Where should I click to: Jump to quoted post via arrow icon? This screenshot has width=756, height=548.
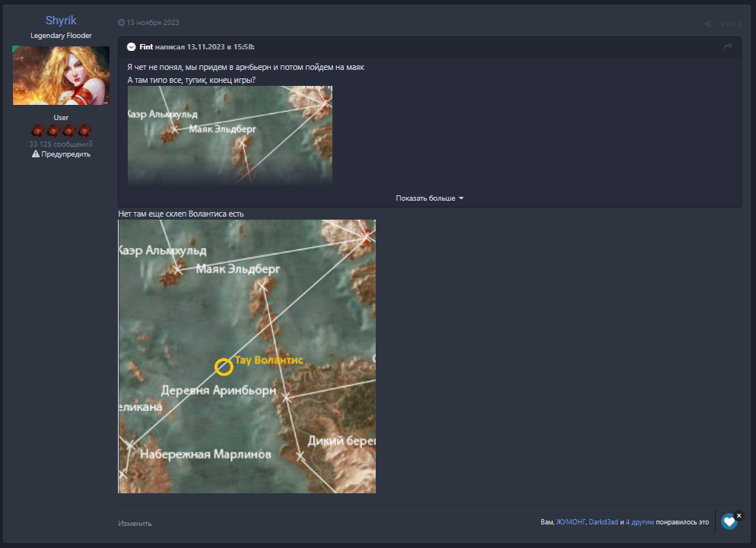[728, 47]
